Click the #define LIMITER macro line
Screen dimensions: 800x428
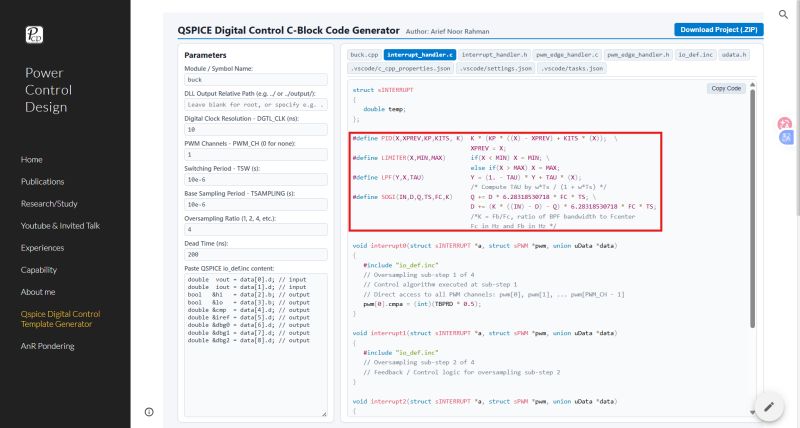[x=451, y=158]
